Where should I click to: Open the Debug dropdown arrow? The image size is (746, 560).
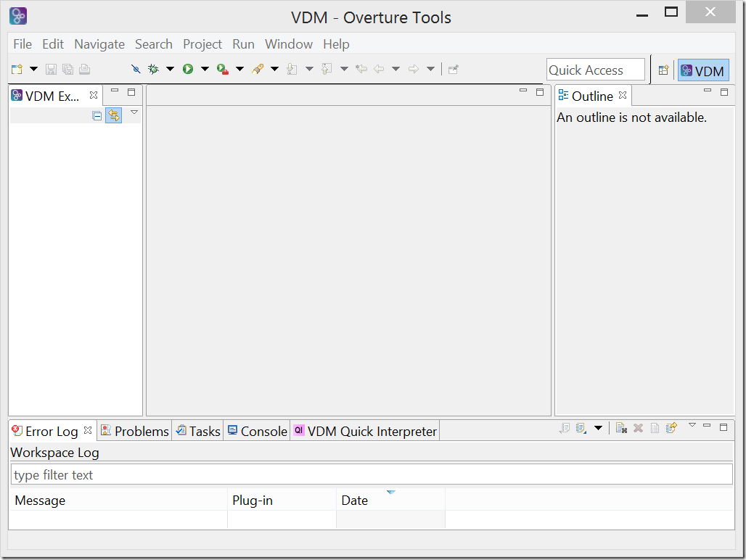(x=170, y=70)
